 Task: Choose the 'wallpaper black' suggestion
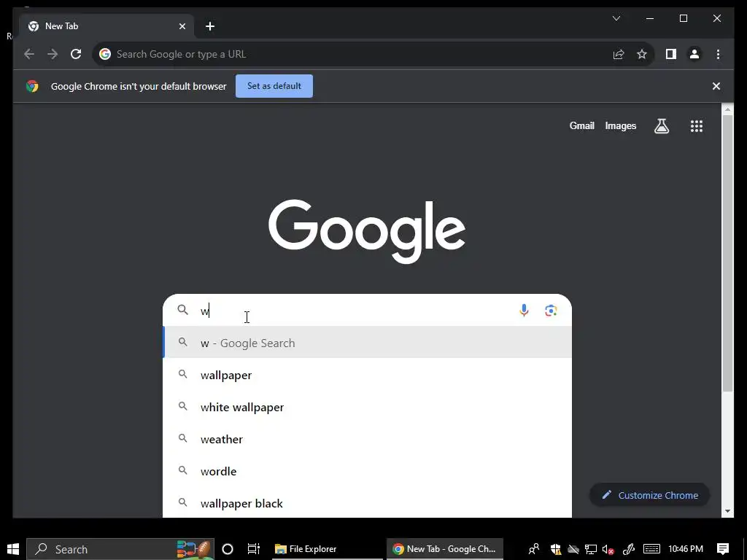tap(368, 503)
